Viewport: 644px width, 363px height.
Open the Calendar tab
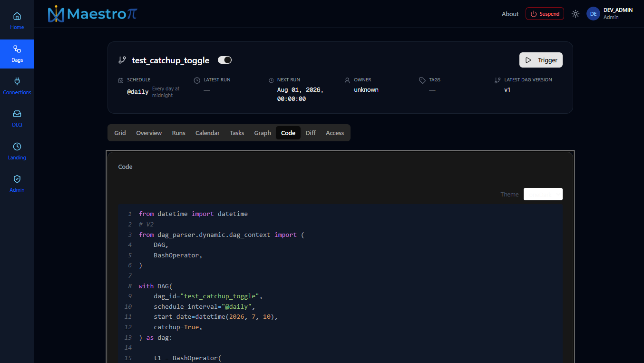207,133
